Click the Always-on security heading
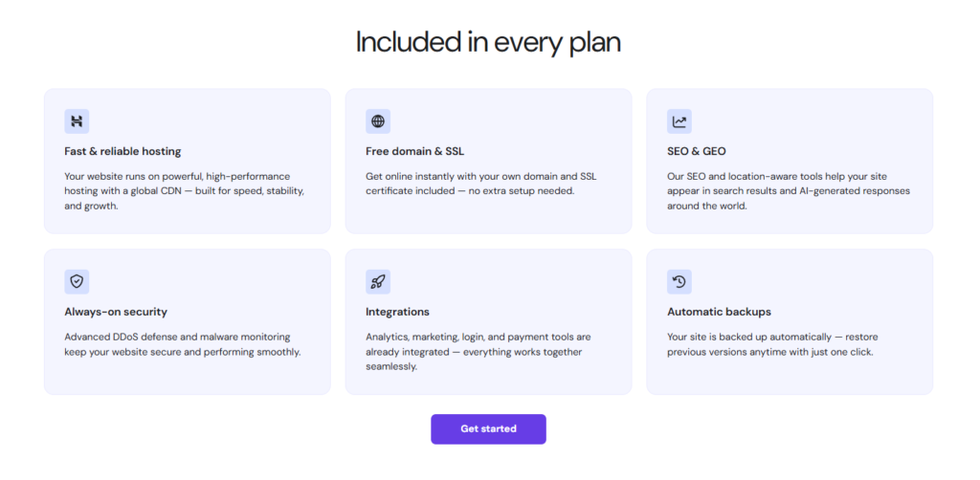The height and width of the screenshot is (480, 980). click(x=116, y=312)
